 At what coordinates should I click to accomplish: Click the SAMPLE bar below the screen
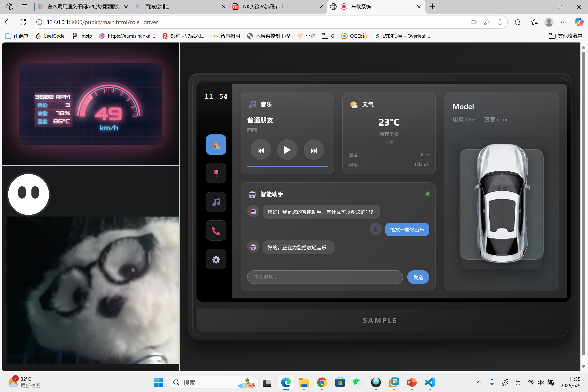tap(380, 320)
